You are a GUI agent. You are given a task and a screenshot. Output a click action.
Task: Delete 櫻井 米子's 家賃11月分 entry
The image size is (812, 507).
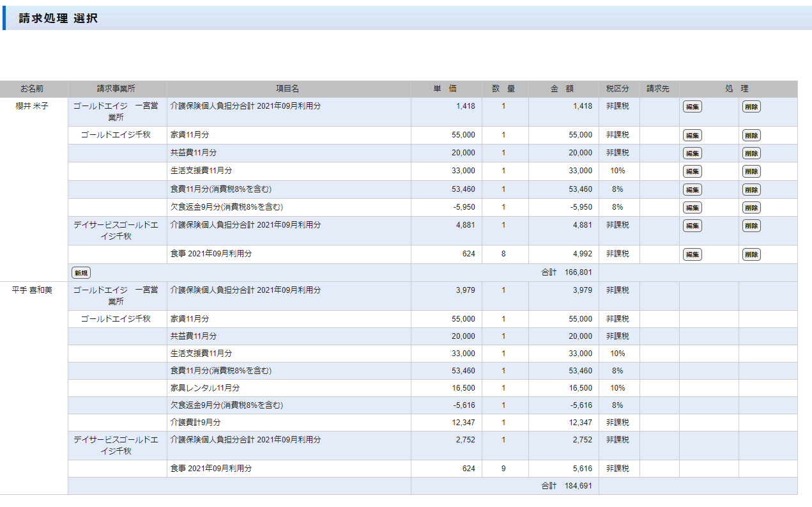751,136
